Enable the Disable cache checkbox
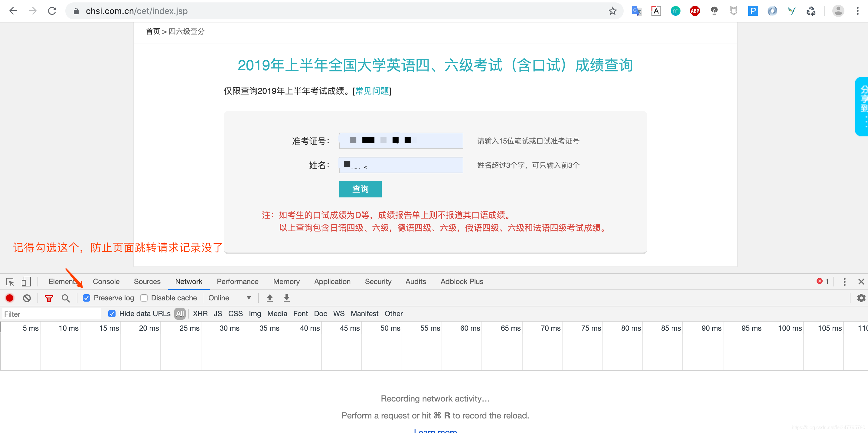 point(144,298)
